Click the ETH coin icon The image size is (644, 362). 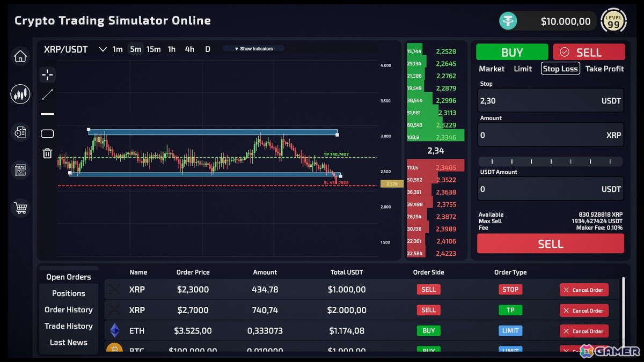[x=115, y=330]
